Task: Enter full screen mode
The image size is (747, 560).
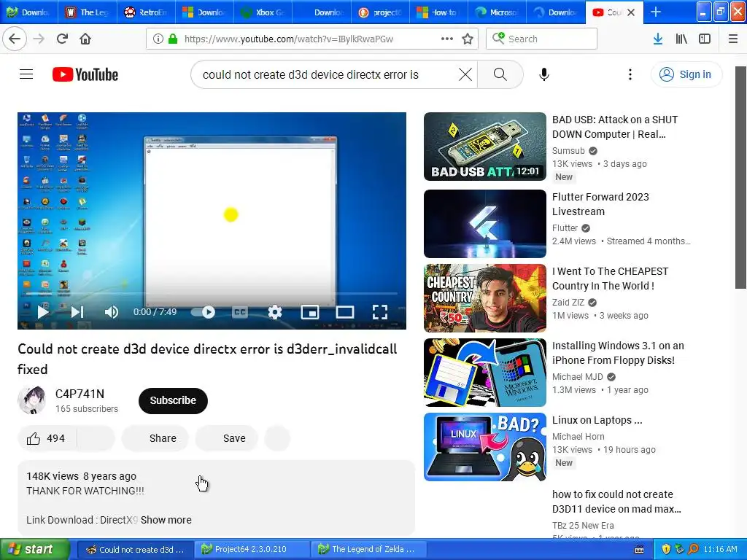Action: [x=379, y=312]
